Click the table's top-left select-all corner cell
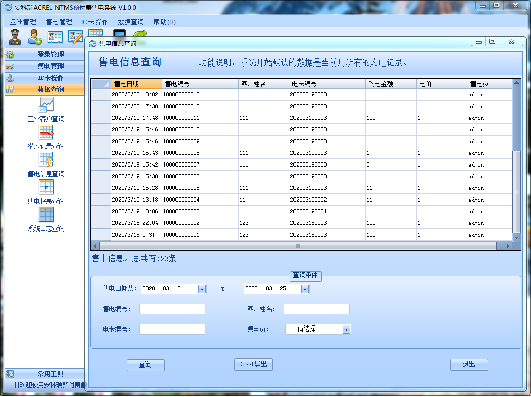The height and width of the screenshot is (397, 531). point(101,84)
